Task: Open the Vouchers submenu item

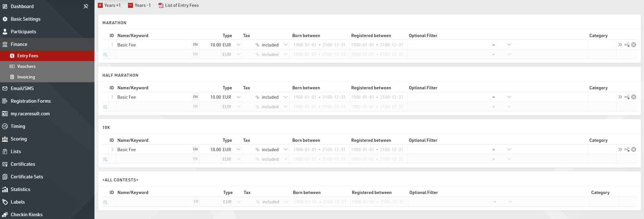Action: point(26,66)
